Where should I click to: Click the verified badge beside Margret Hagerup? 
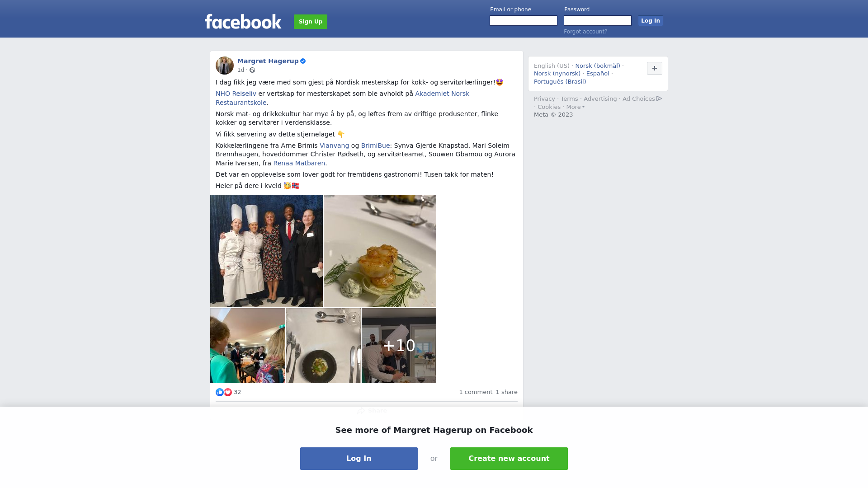(303, 61)
